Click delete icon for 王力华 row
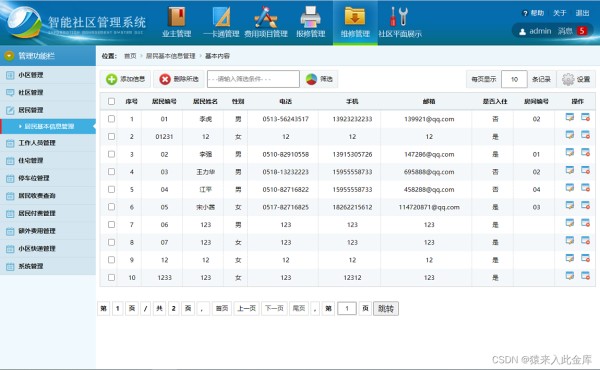 click(585, 170)
